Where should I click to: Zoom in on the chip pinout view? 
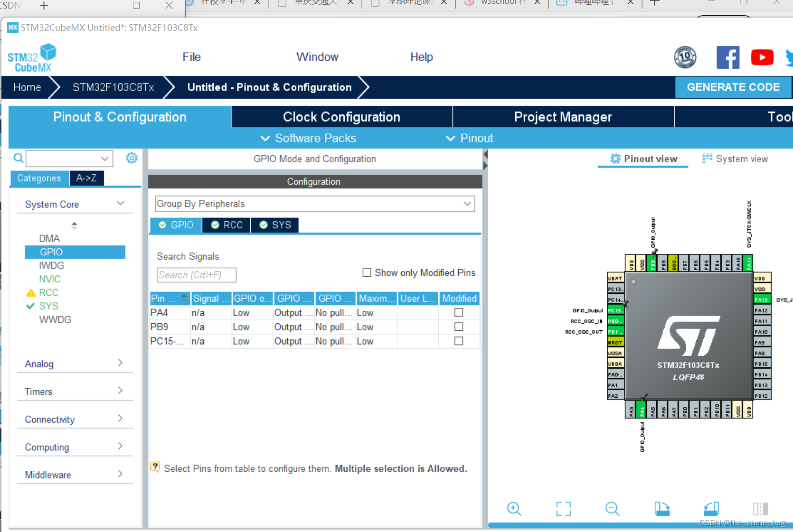click(514, 509)
